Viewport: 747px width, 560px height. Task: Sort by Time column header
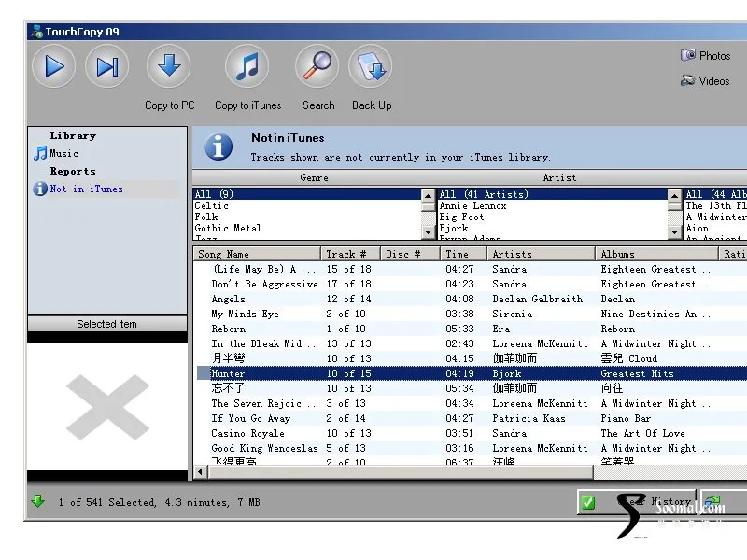463,254
